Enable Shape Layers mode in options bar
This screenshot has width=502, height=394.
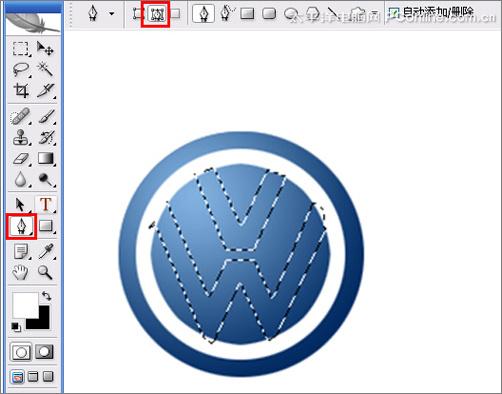pyautogui.click(x=137, y=14)
